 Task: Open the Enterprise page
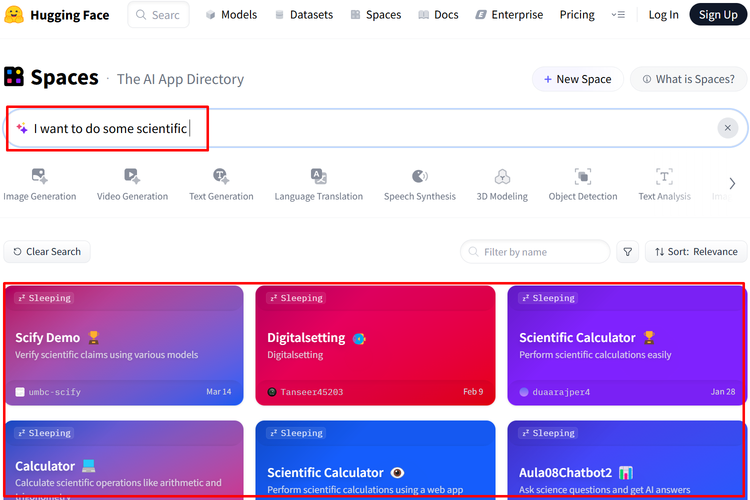click(x=509, y=15)
